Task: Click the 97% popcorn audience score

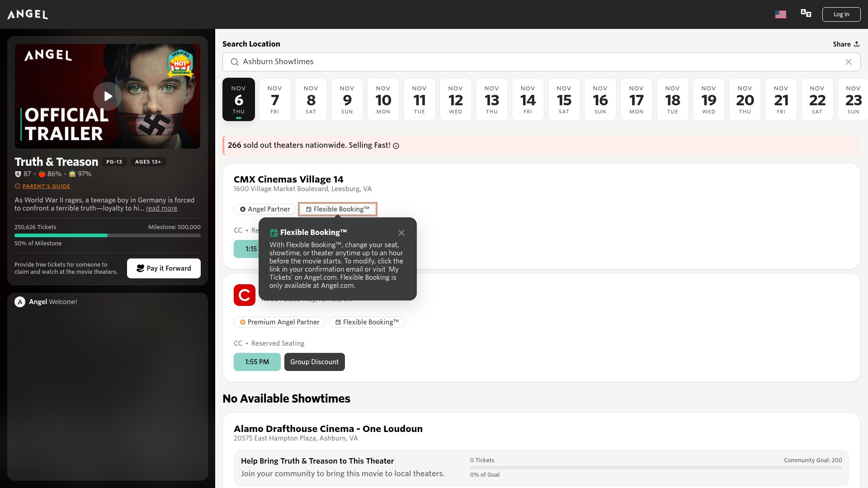Action: pos(80,174)
